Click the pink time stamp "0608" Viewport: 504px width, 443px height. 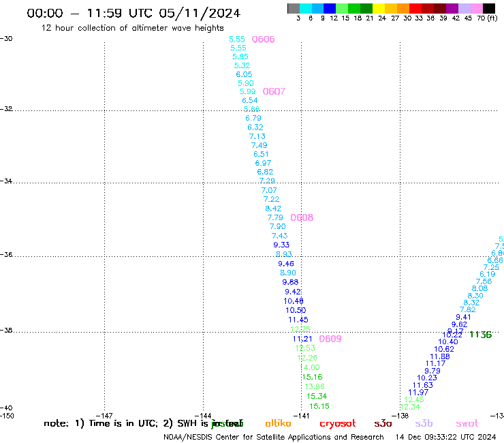pyautogui.click(x=302, y=217)
